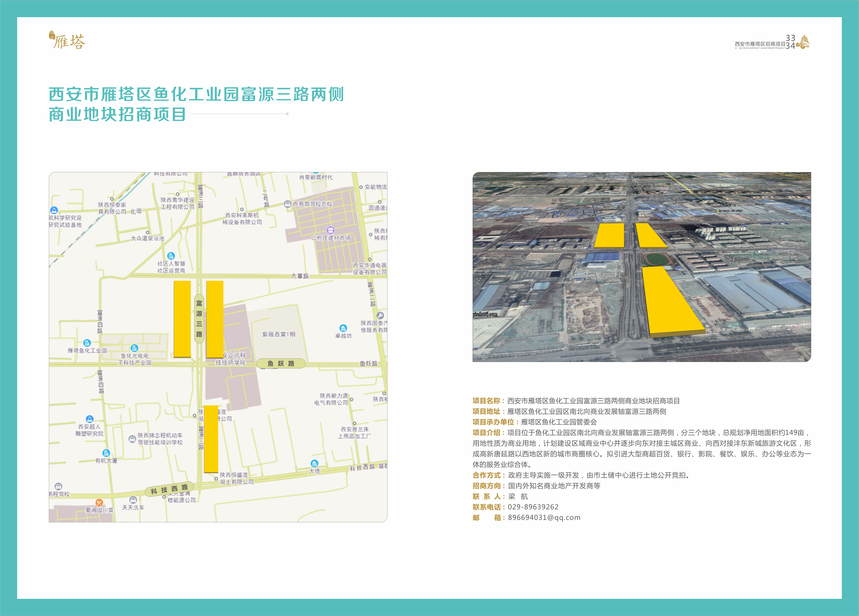Click the 社区人智慧社区运营商 building icon
The image size is (859, 616).
pyautogui.click(x=171, y=256)
